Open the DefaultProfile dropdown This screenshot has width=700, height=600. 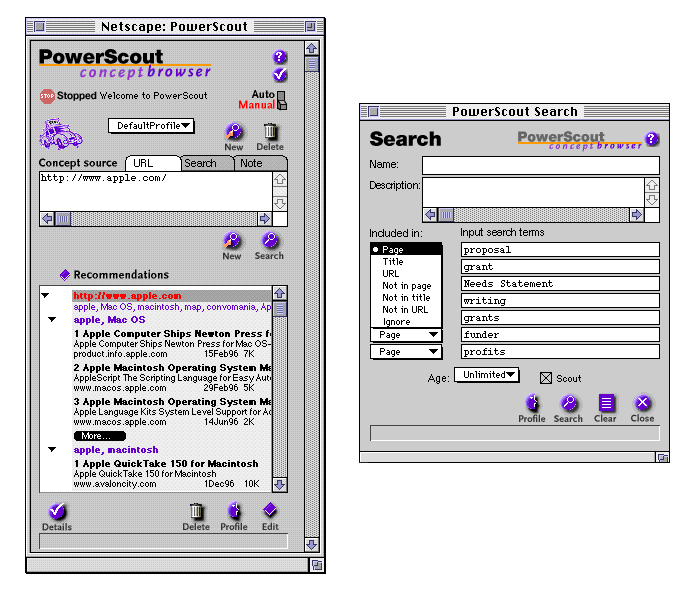click(151, 126)
